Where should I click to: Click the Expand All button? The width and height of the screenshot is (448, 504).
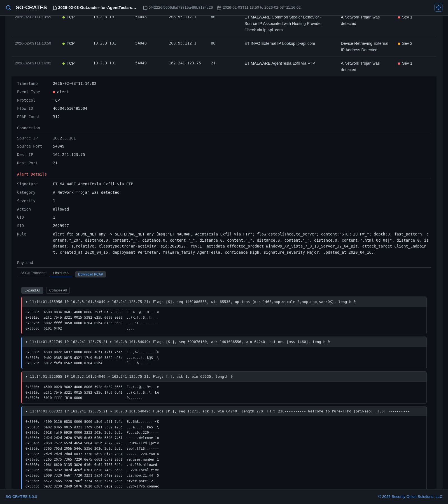pyautogui.click(x=32, y=290)
